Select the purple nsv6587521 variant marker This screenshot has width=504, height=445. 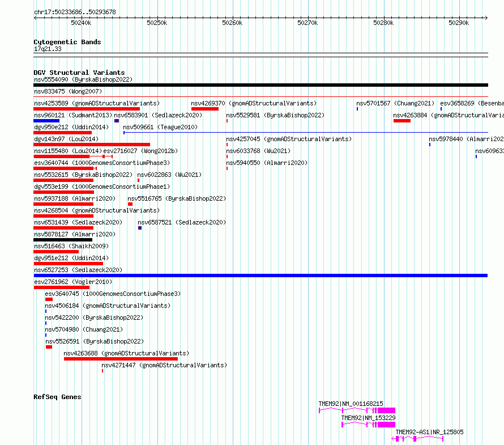coord(140,228)
